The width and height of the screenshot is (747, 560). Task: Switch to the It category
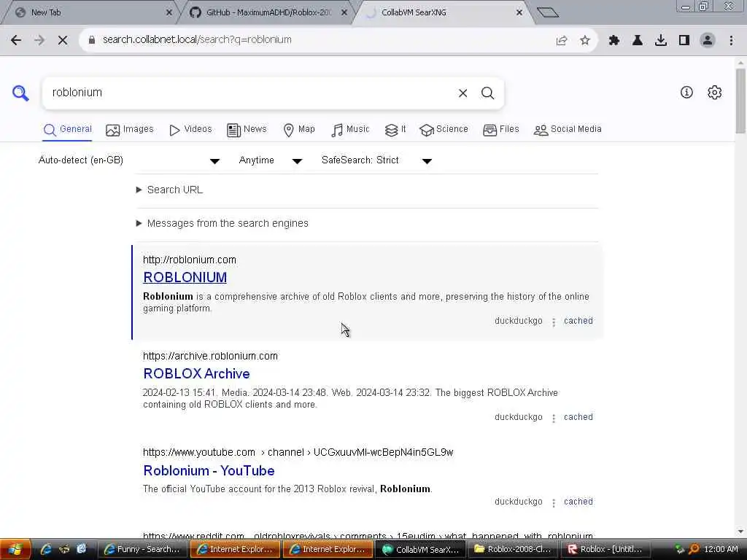395,130
